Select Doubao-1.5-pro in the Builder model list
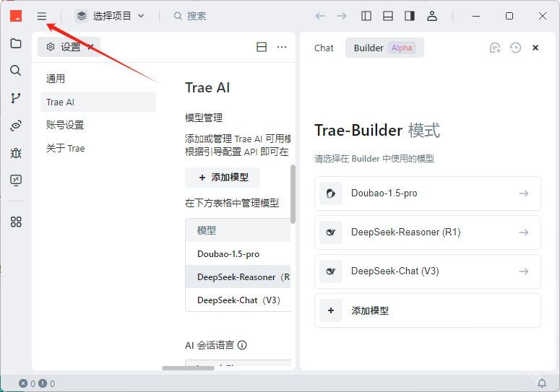This screenshot has width=560, height=392. pyautogui.click(x=427, y=193)
